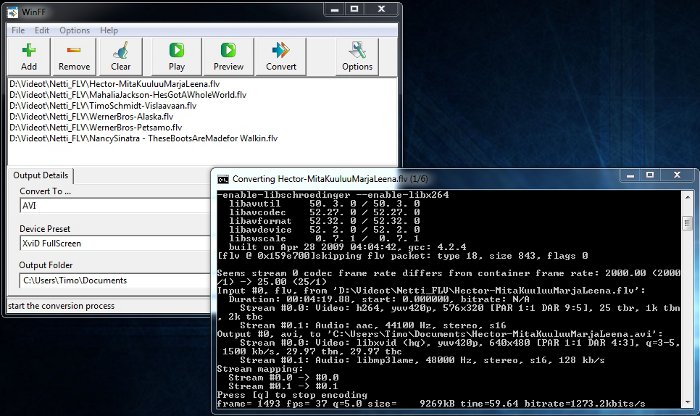Open the Convert To AVI combo box

click(115, 206)
